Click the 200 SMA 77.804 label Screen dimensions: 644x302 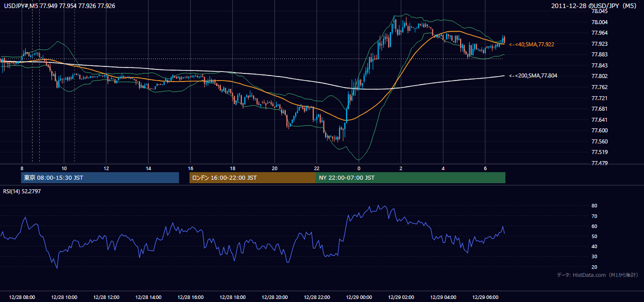click(533, 75)
